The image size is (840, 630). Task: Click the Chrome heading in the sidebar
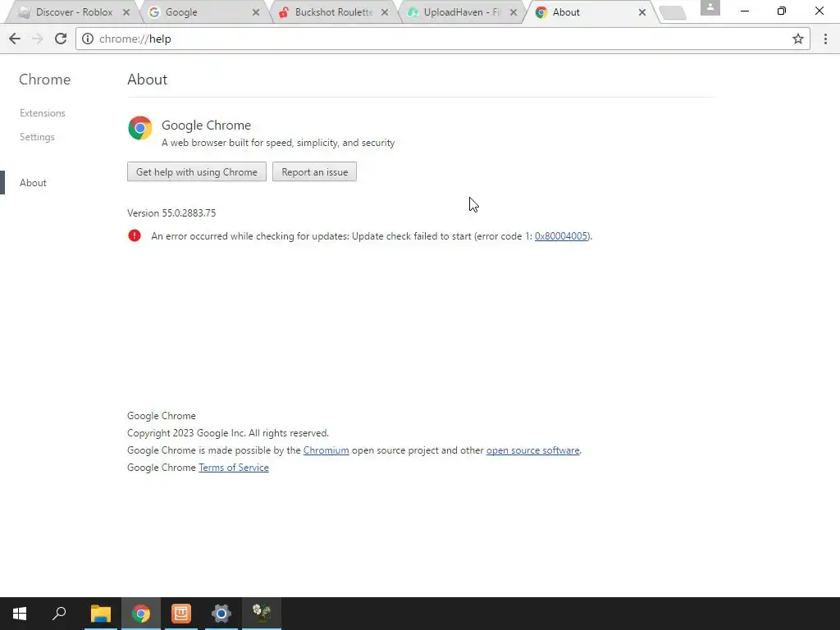click(44, 80)
